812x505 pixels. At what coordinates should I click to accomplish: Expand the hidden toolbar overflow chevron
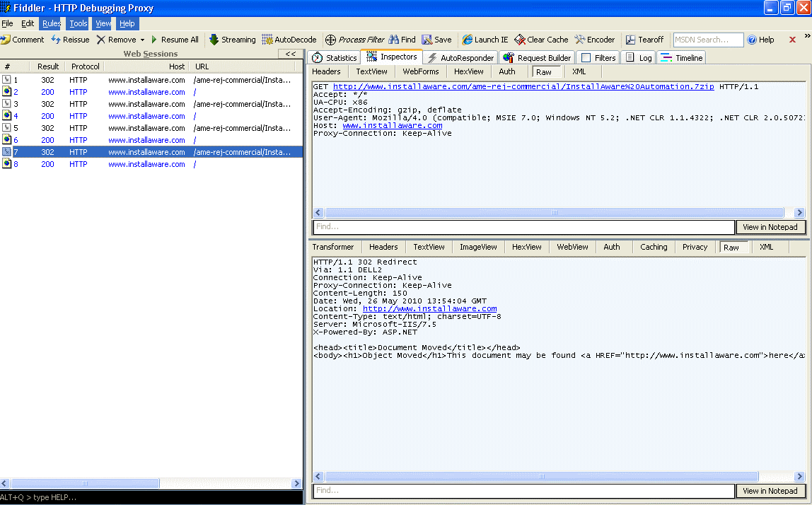click(x=807, y=36)
